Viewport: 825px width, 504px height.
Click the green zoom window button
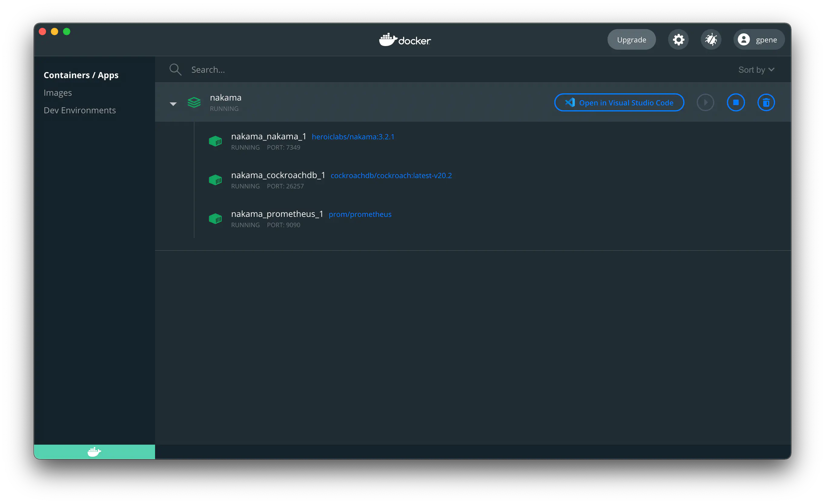67,31
